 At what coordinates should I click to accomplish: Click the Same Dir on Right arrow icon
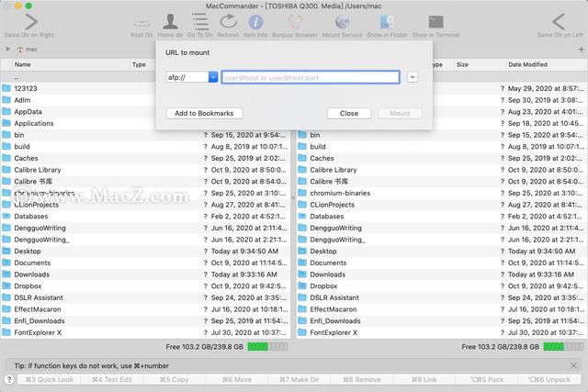coord(31,22)
